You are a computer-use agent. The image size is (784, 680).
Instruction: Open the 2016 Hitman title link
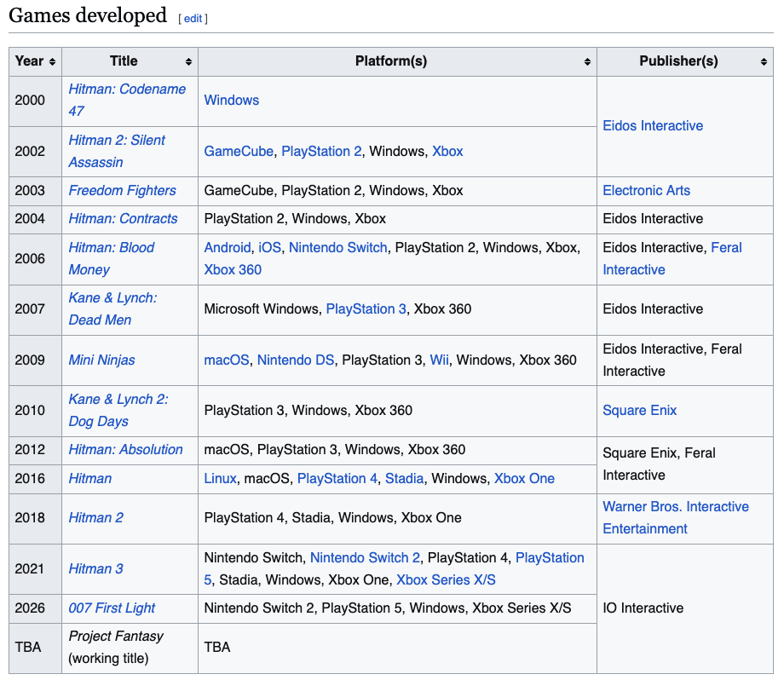click(x=90, y=479)
